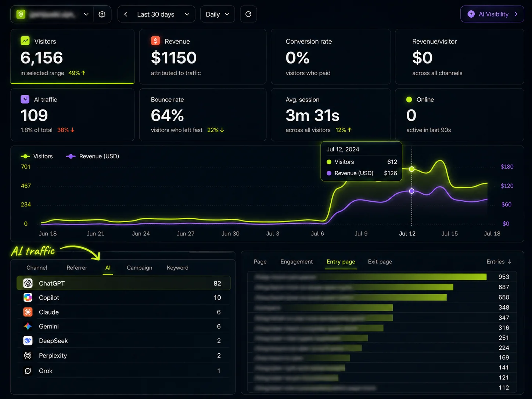Click the Jul 12 revenue data point
532x399 pixels.
[412, 191]
